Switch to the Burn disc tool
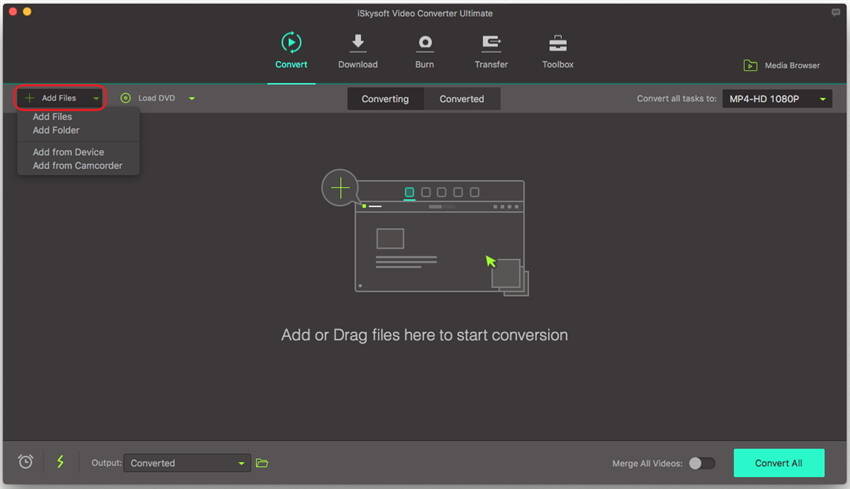This screenshot has height=489, width=850. (x=425, y=44)
